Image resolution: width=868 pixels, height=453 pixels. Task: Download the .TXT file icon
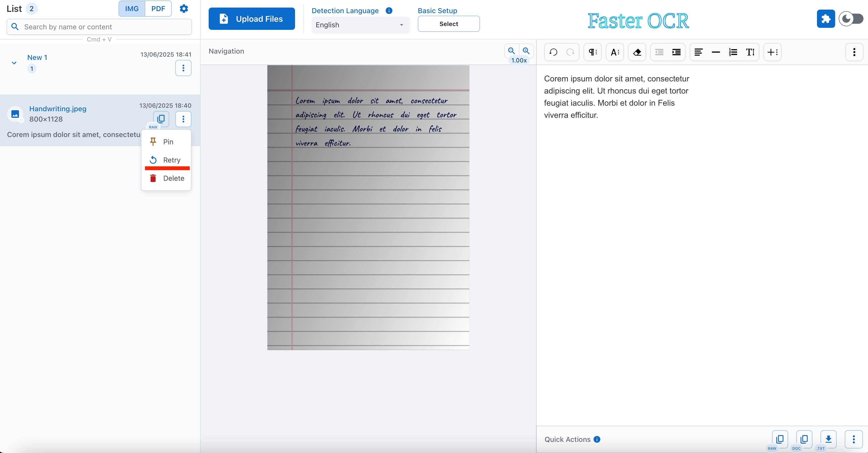(828, 439)
